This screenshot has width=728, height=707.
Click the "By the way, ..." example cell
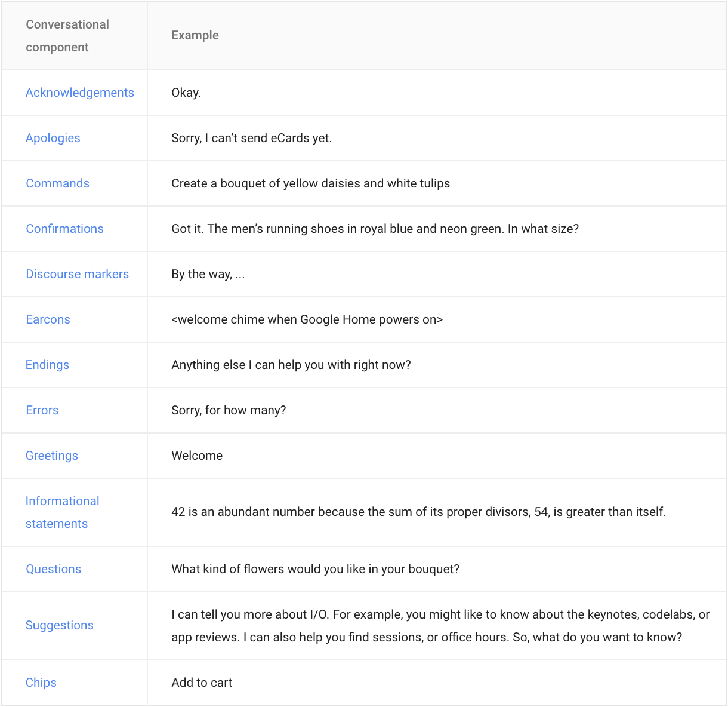(x=208, y=274)
